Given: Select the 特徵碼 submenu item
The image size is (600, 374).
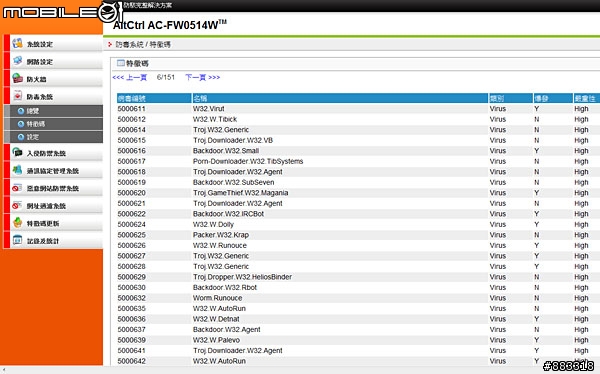Looking at the screenshot, I should 53,124.
